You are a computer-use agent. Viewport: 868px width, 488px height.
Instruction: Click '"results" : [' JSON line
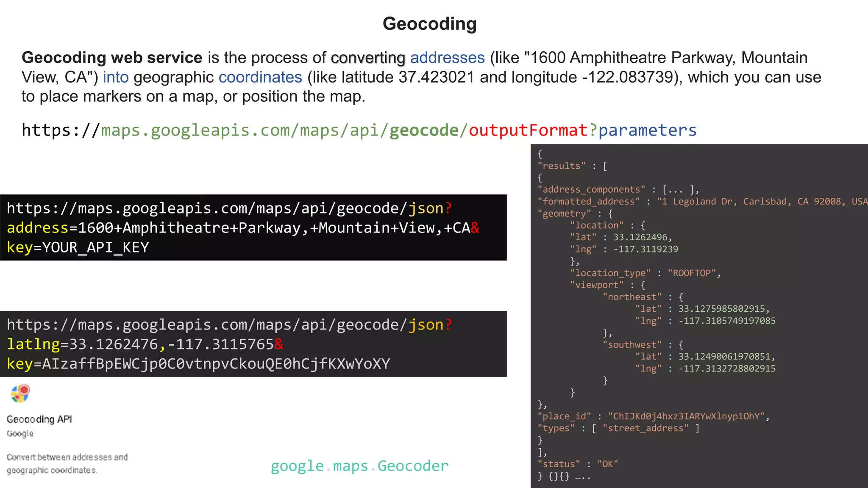[573, 166]
